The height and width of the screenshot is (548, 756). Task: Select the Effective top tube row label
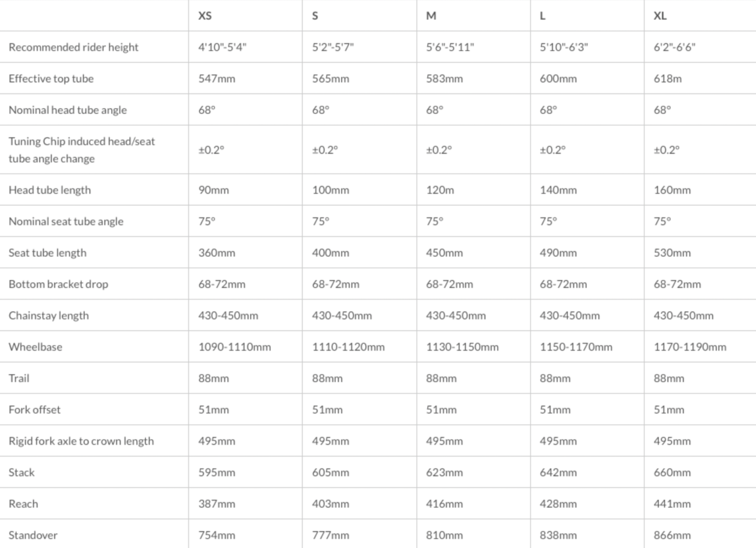tap(51, 79)
